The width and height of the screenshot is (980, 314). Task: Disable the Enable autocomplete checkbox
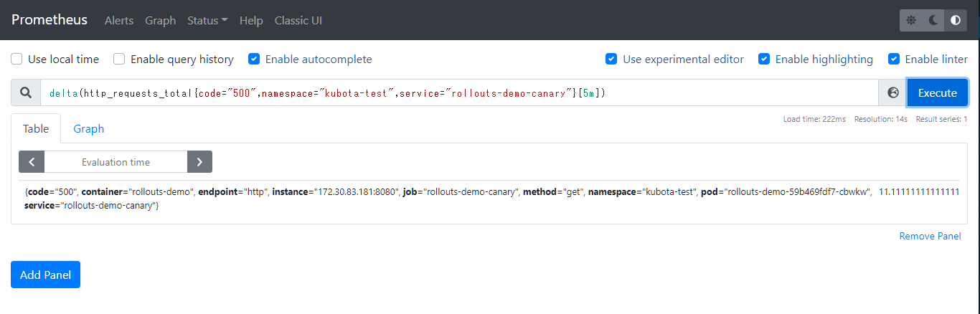pos(254,59)
